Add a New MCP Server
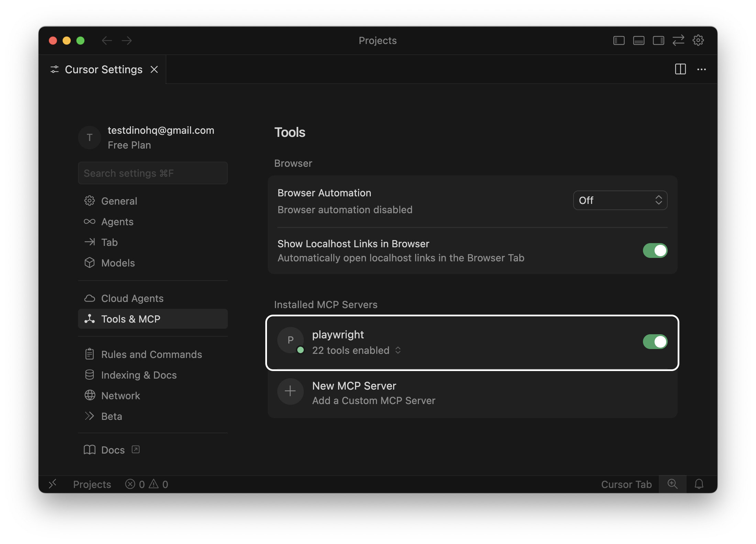 354,392
